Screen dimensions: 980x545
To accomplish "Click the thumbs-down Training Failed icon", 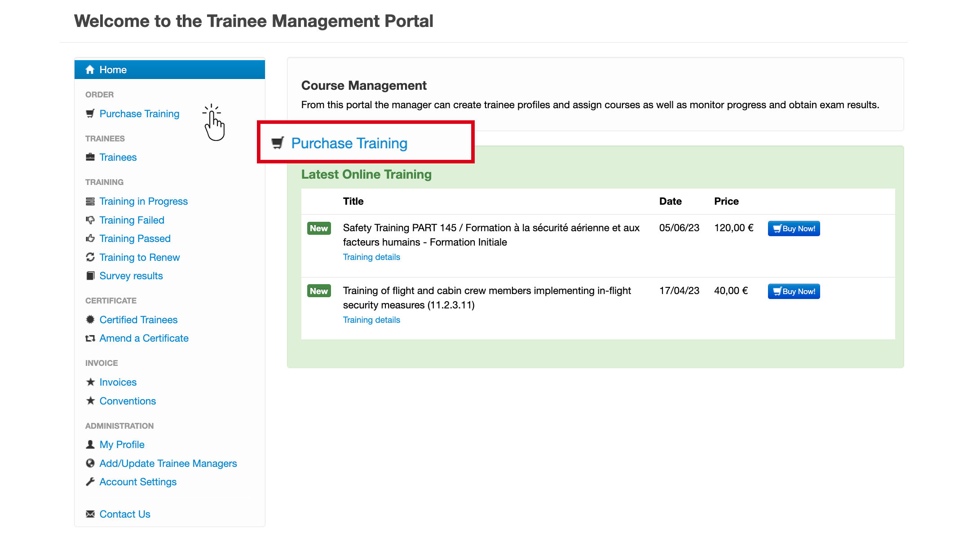I will point(90,220).
